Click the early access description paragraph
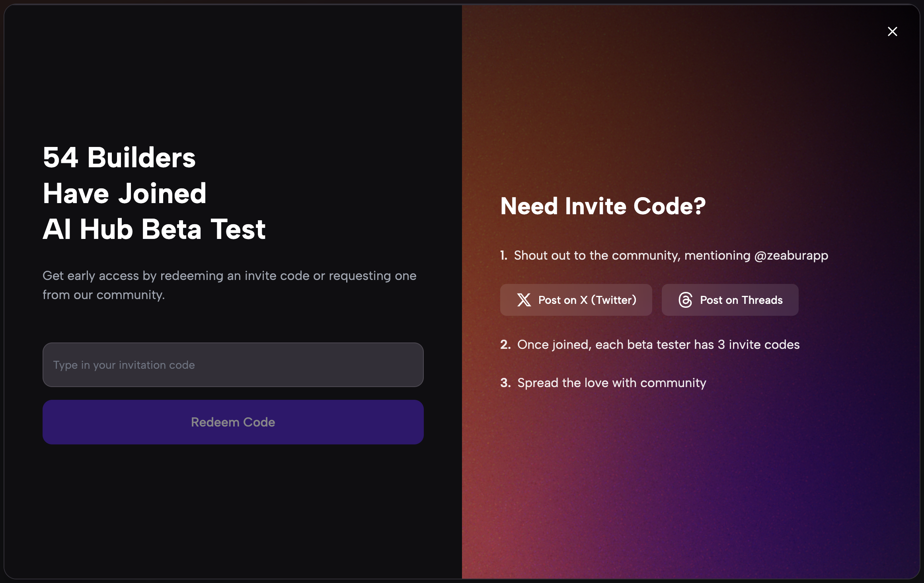Viewport: 924px width, 583px height. click(x=229, y=285)
